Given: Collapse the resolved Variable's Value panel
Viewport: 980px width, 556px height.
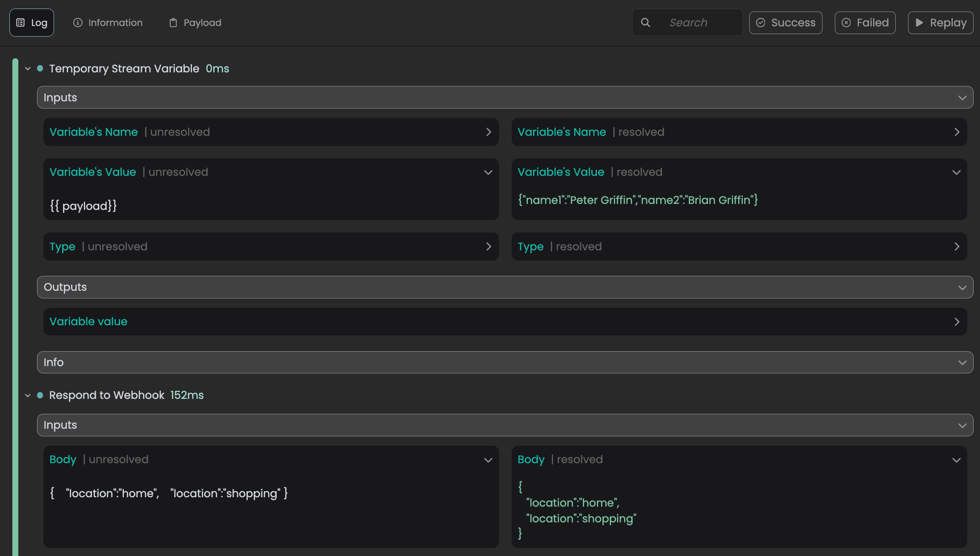Looking at the screenshot, I should click(956, 172).
